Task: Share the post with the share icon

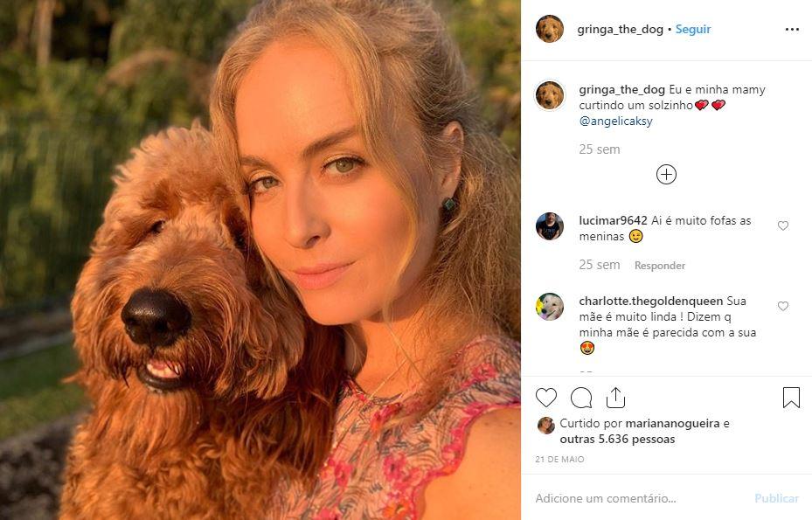Action: 615,398
